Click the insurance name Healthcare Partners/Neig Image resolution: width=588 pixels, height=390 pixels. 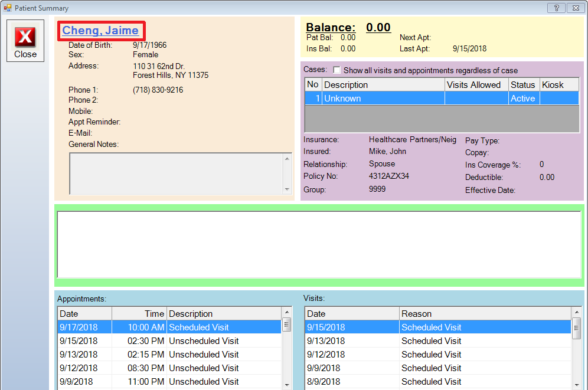(413, 140)
